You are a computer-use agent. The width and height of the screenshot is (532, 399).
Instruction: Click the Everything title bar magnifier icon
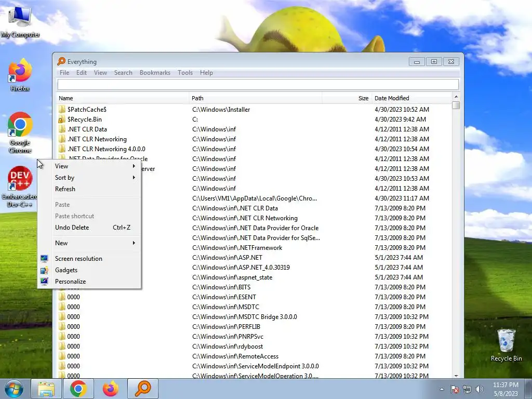(x=61, y=61)
